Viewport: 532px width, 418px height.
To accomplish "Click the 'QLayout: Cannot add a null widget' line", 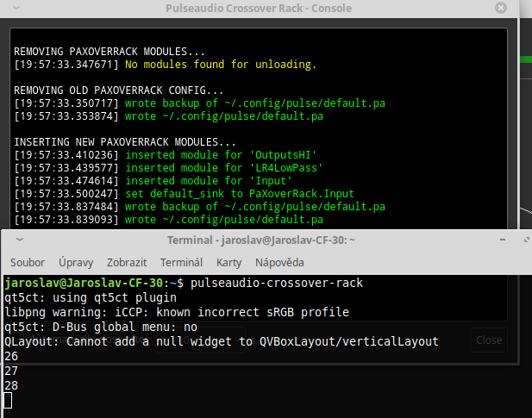I will [222, 341].
